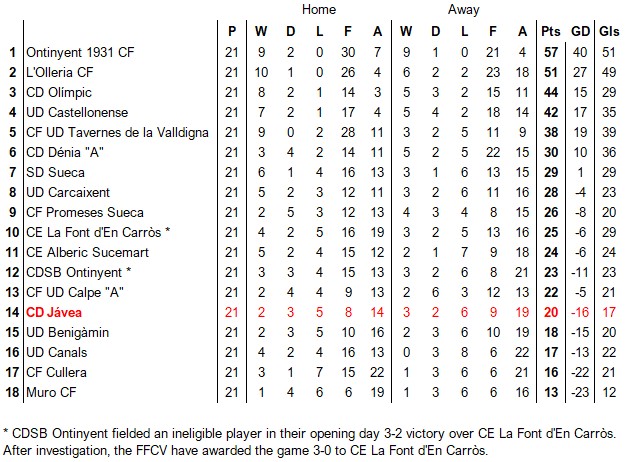Click position number 18 in the rank column
This screenshot has height=462, width=626.
[12, 392]
